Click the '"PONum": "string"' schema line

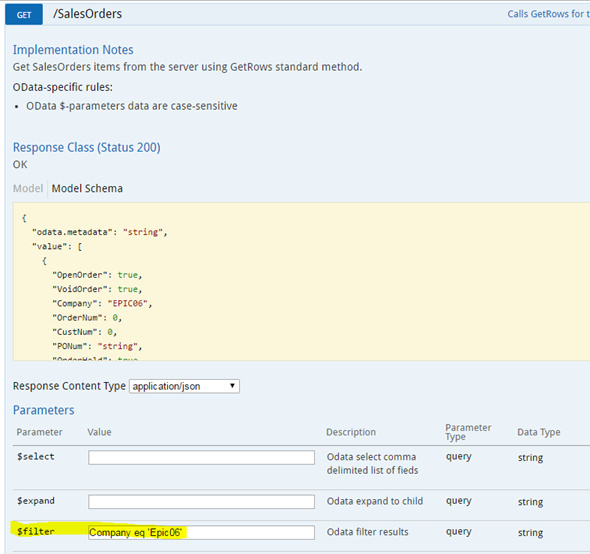tap(97, 346)
